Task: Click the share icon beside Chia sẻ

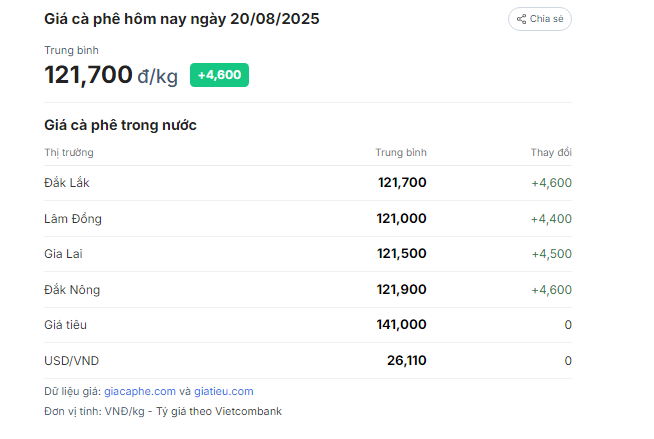Action: (x=521, y=19)
